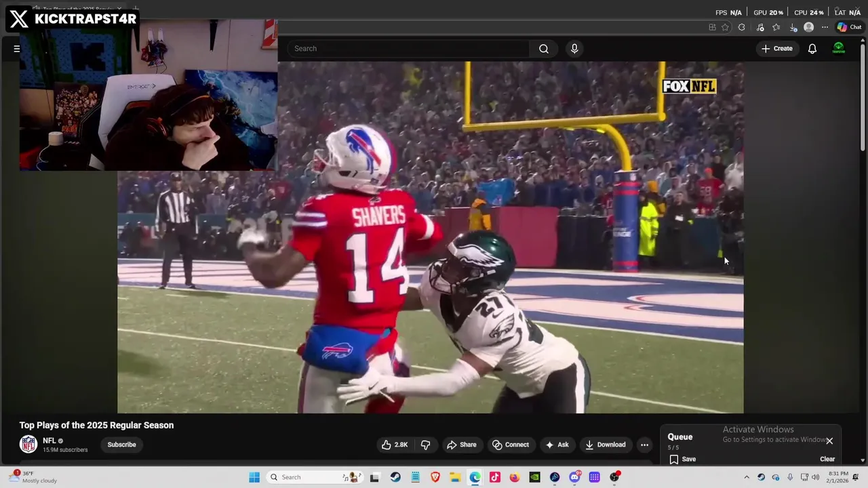This screenshot has height=488, width=868.
Task: Click the YouTube search input field
Action: (408, 49)
